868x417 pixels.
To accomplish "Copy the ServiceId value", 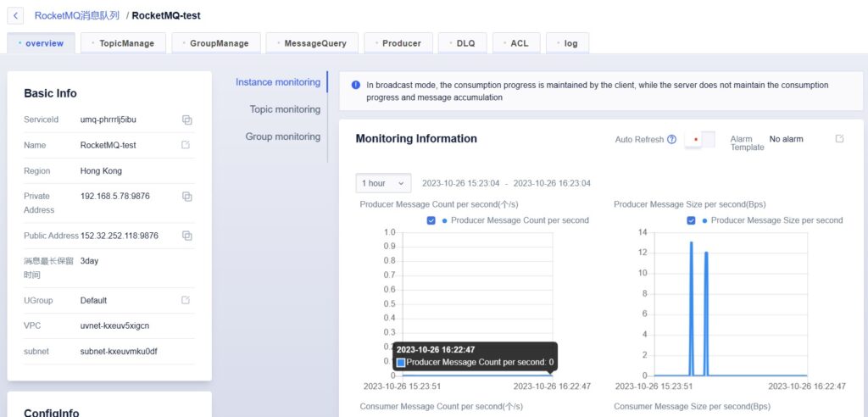I will coord(186,120).
